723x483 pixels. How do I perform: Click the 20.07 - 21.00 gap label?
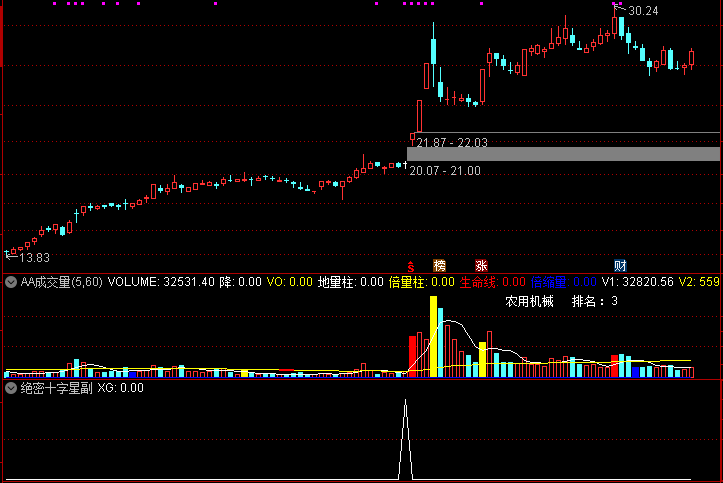point(445,171)
